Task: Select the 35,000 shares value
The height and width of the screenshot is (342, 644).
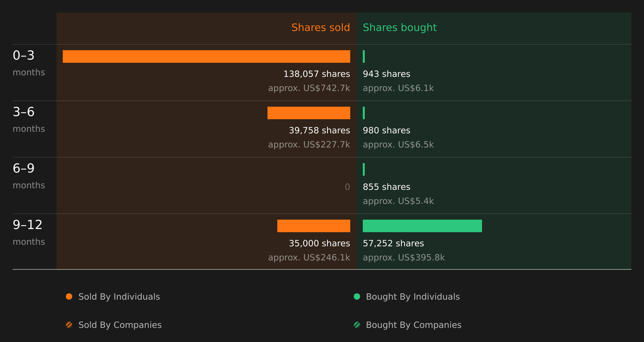Action: 320,243
